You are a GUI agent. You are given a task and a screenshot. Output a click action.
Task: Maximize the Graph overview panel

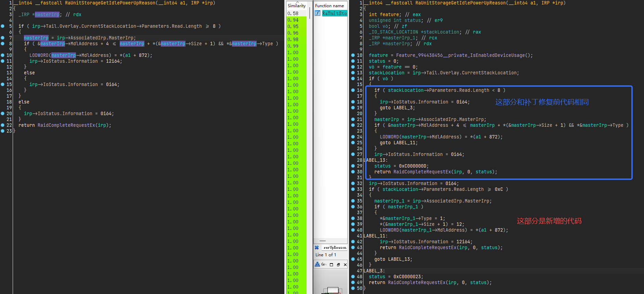pyautogui.click(x=331, y=265)
